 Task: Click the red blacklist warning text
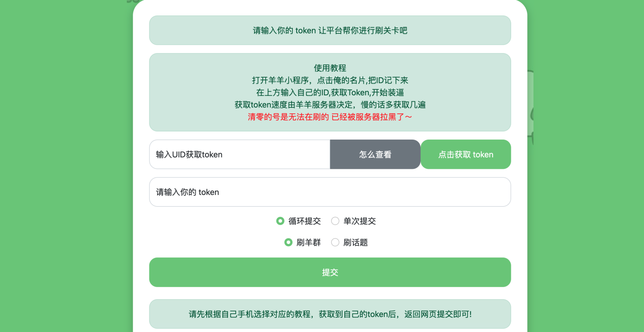point(330,116)
